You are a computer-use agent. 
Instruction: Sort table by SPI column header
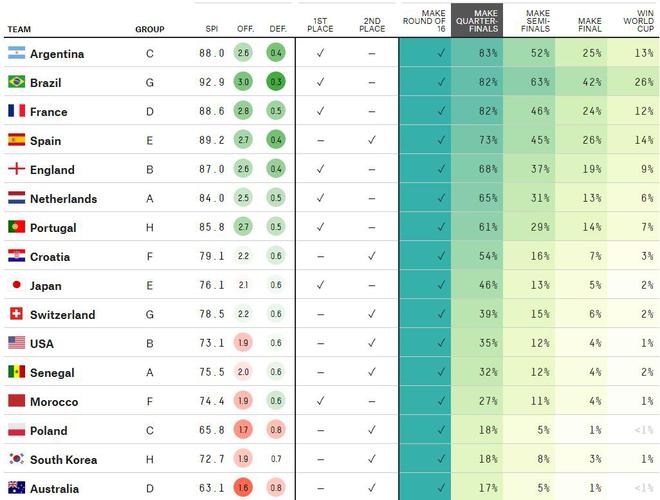click(210, 30)
